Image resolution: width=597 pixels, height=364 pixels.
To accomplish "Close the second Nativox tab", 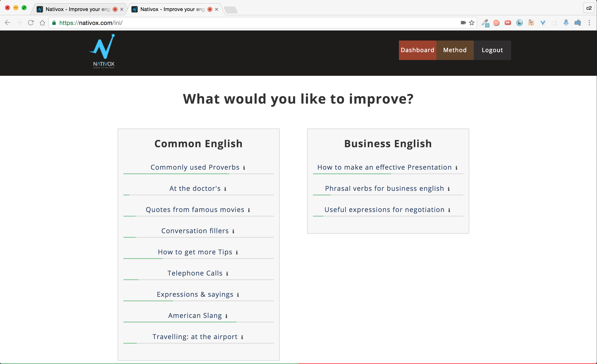I will pos(217,9).
